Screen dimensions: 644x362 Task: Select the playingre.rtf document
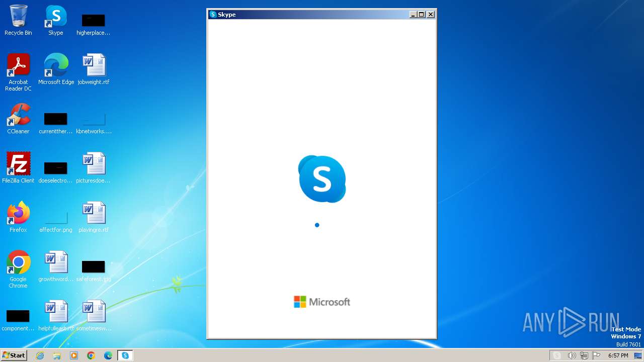pyautogui.click(x=94, y=217)
